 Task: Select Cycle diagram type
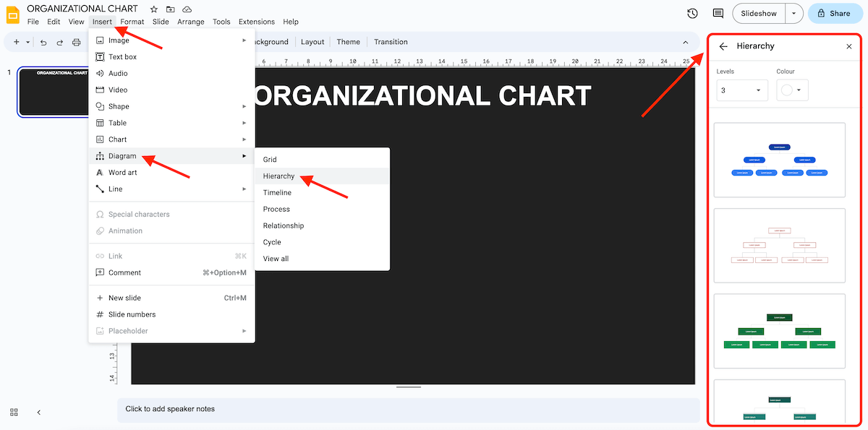click(x=322, y=242)
